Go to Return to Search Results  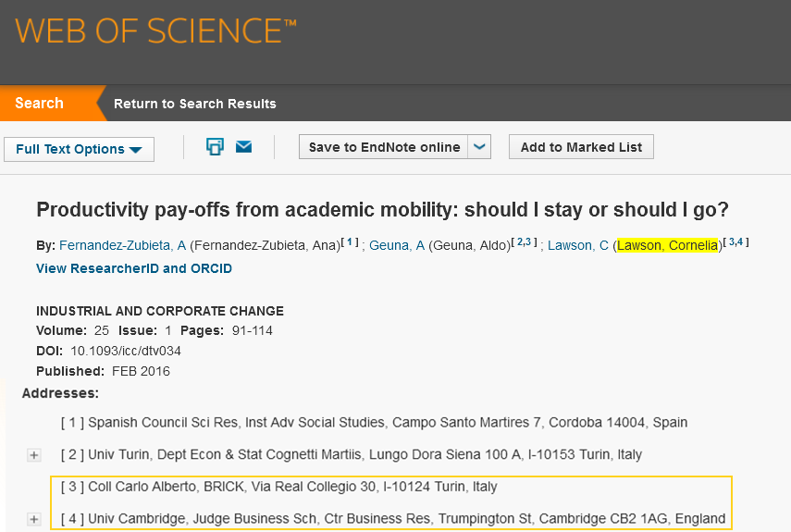194,104
